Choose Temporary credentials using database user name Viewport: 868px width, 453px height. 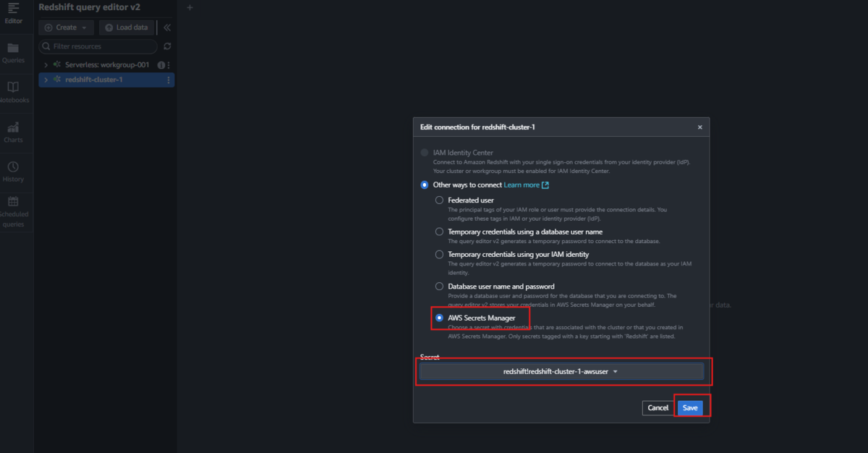pyautogui.click(x=439, y=232)
